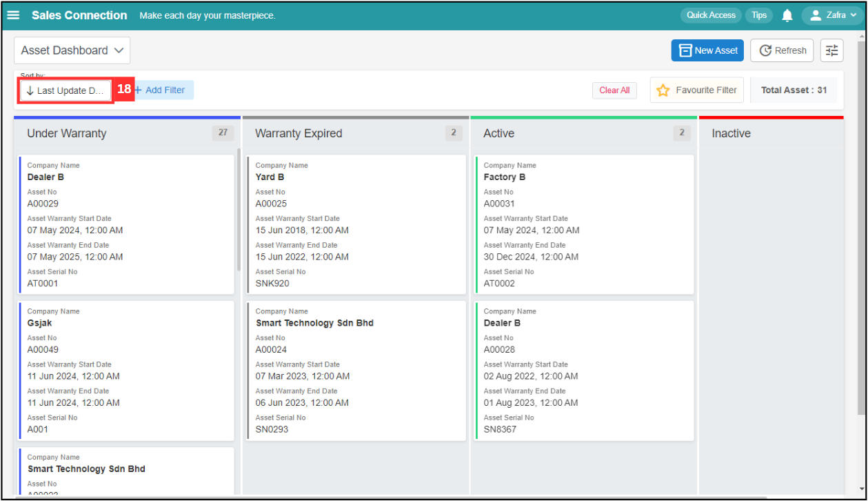Click asset number A00031
The height and width of the screenshot is (501, 868).
(499, 204)
